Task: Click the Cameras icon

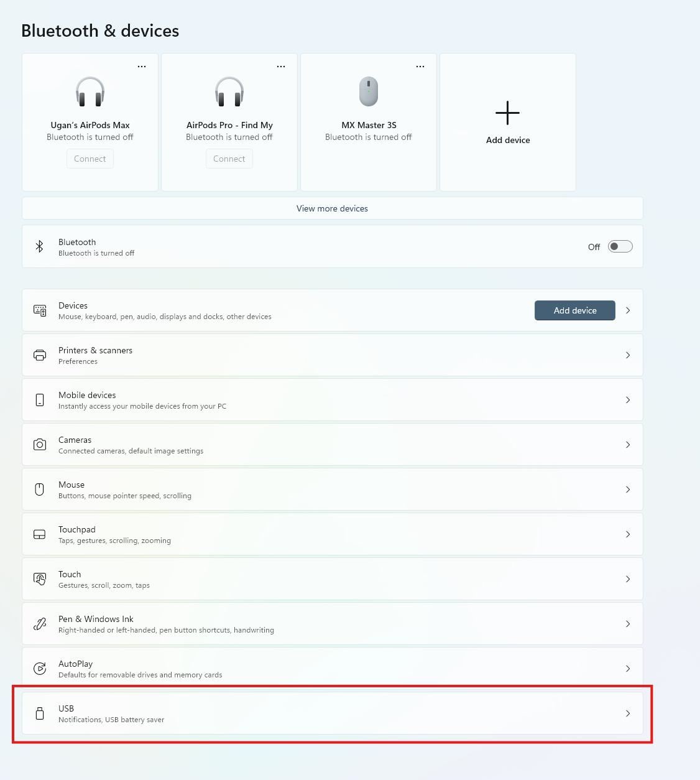Action: click(40, 445)
